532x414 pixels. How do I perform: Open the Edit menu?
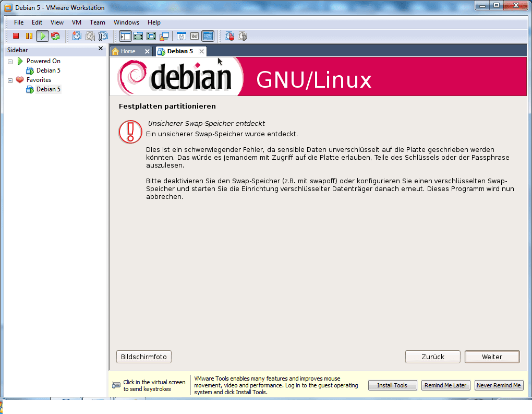pos(37,22)
